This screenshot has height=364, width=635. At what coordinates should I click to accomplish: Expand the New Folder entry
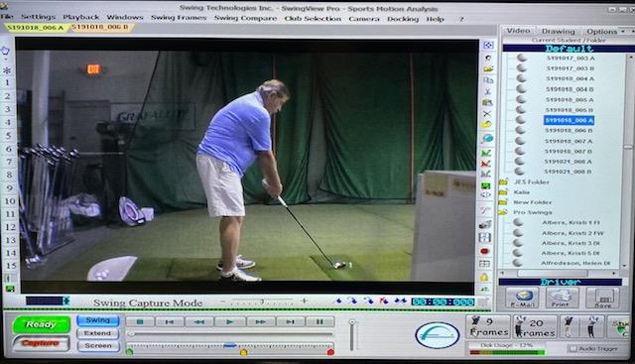pyautogui.click(x=504, y=202)
